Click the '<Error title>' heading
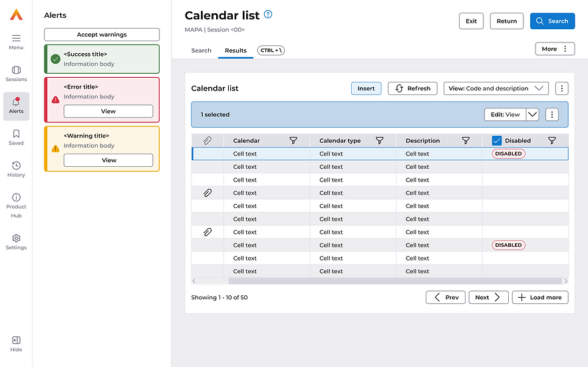The width and height of the screenshot is (588, 367). [80, 86]
